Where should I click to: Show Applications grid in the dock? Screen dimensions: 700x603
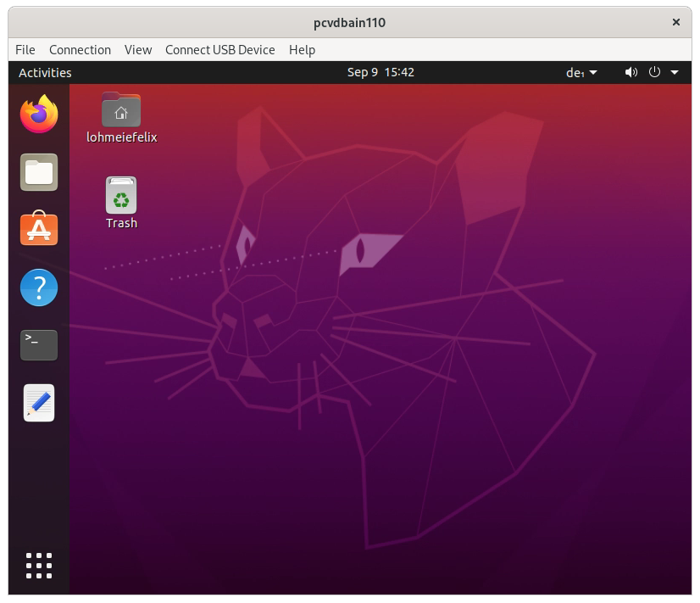pyautogui.click(x=39, y=566)
